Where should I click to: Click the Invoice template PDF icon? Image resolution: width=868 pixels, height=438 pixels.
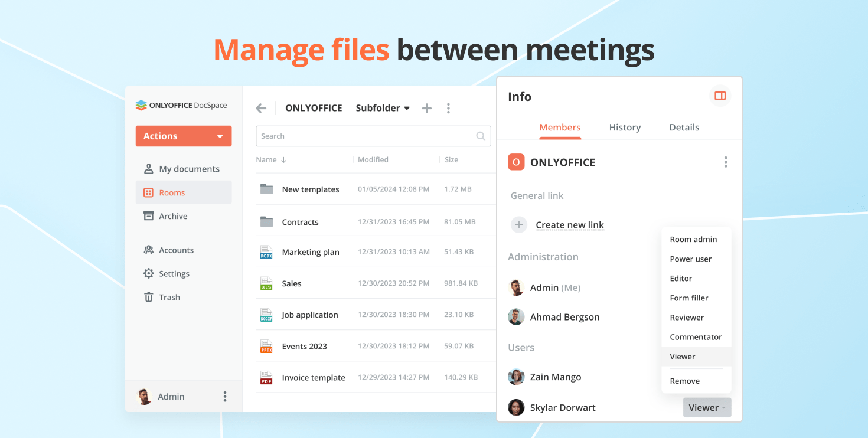[266, 378]
